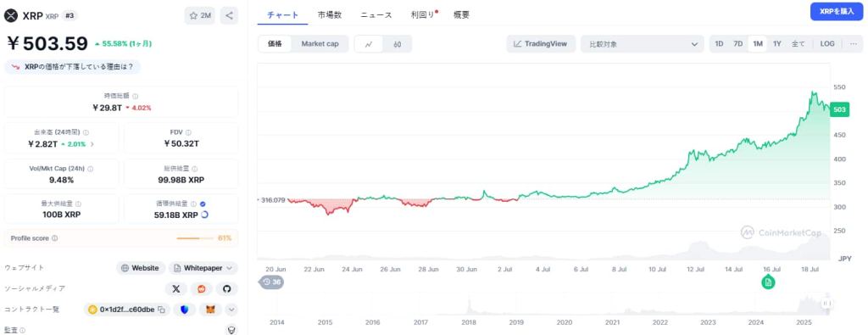The image size is (868, 335).
Task: Set chart range to 全て (all)
Action: pyautogui.click(x=798, y=44)
